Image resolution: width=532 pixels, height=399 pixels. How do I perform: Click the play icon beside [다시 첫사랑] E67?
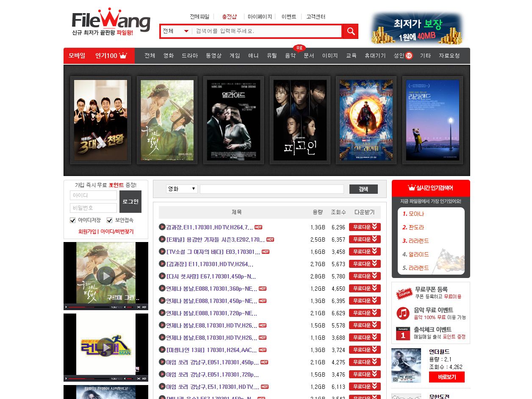(x=162, y=276)
